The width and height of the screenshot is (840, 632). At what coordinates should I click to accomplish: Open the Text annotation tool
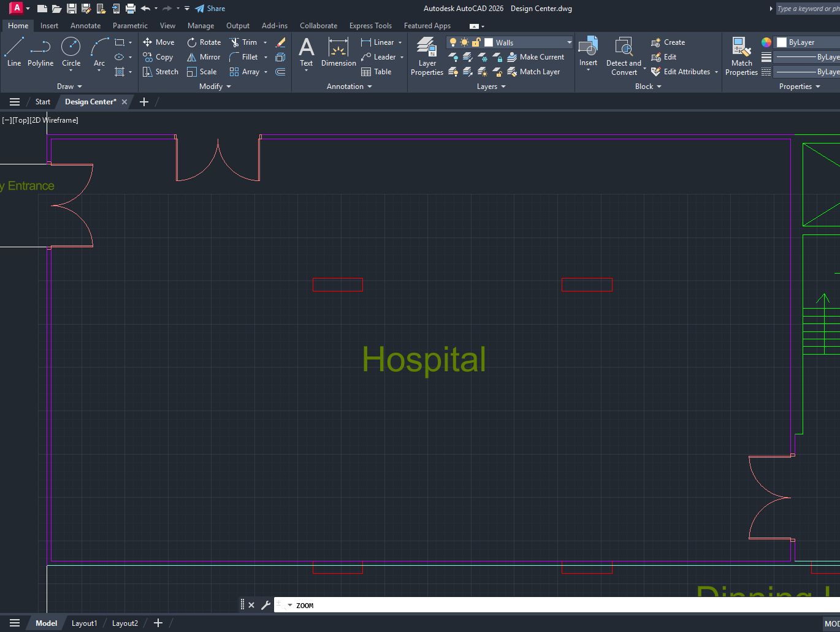click(306, 52)
